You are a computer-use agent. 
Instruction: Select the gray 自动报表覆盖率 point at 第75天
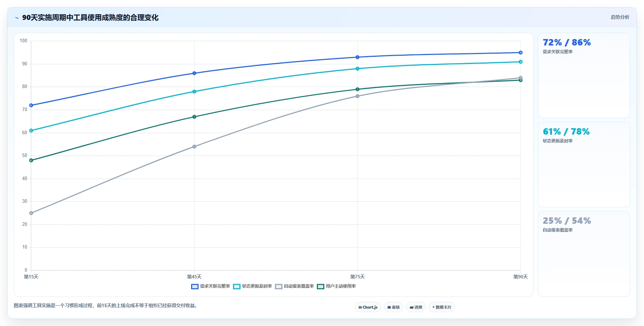pos(357,96)
